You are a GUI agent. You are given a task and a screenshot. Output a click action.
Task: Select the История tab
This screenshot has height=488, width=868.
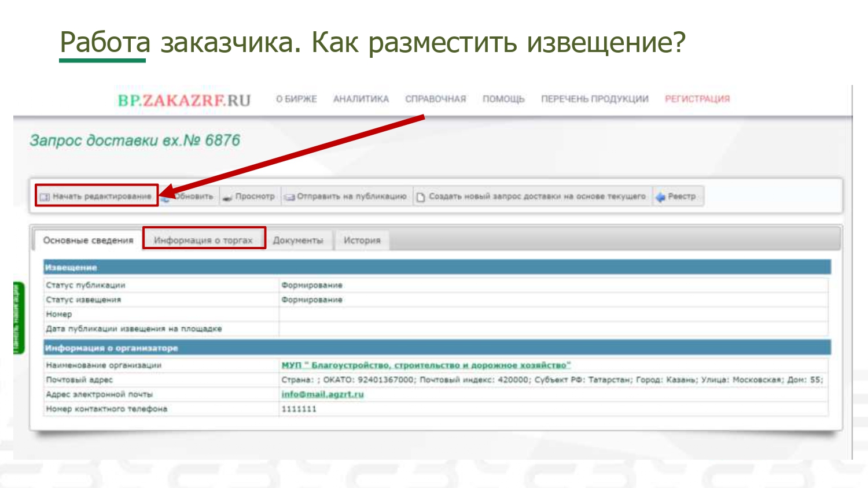362,241
